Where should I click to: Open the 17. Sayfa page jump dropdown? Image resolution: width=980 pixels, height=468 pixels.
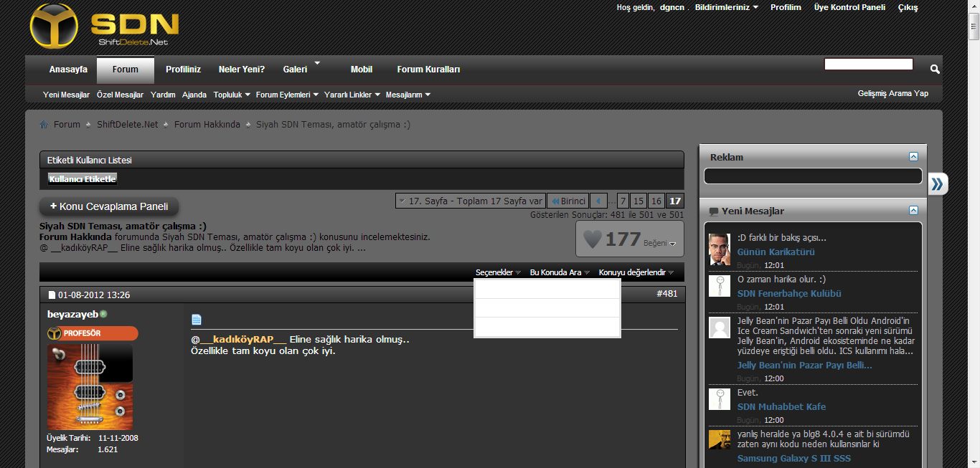point(471,201)
